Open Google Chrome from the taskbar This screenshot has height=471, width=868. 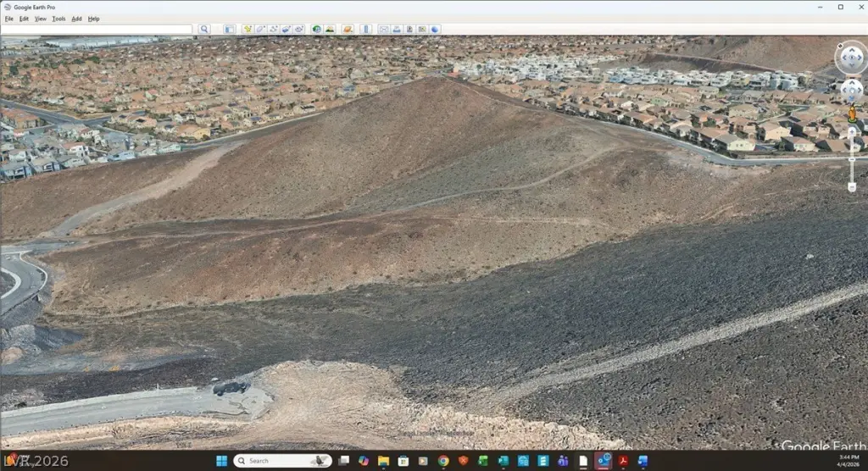click(443, 461)
